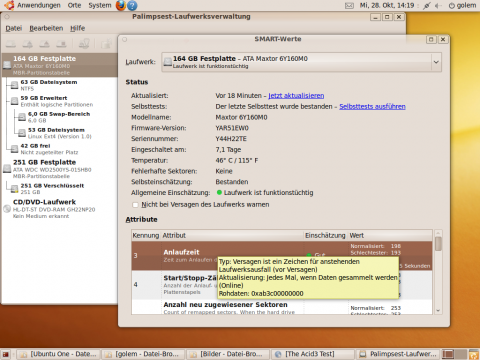Switch to the first workspace in switcher

(x=448, y=354)
